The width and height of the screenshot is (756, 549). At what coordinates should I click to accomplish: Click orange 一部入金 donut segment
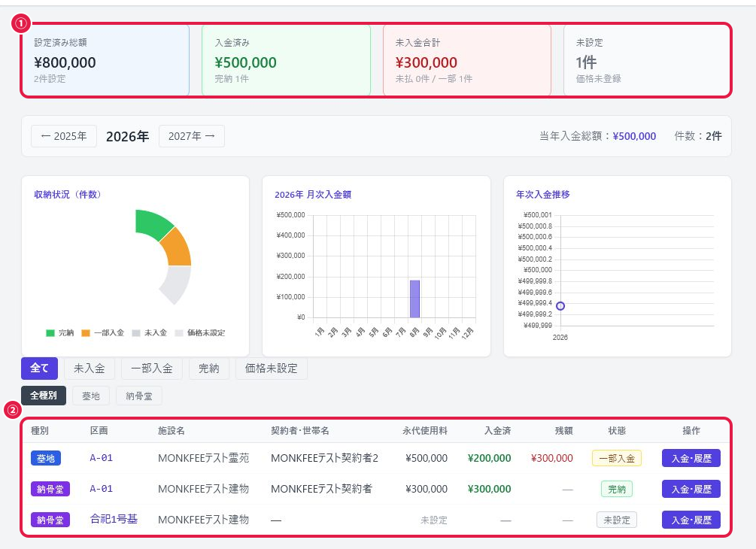[177, 249]
